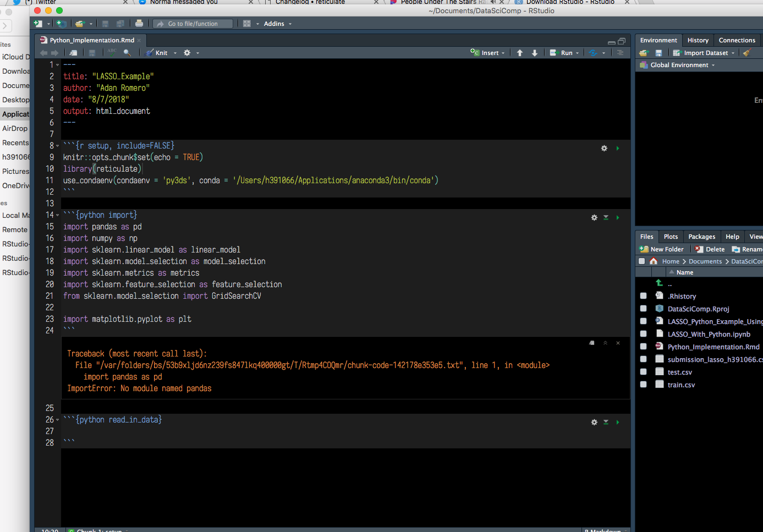Create a New Folder in Files pane

pos(662,249)
